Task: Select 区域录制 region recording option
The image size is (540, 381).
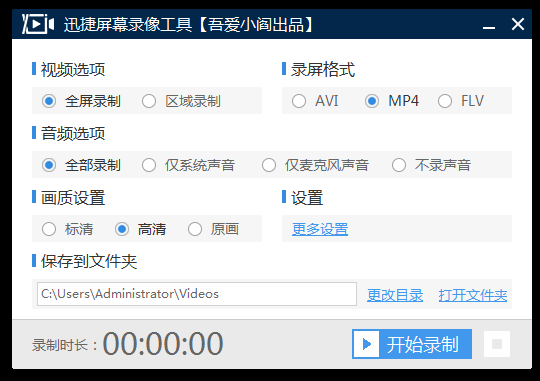Action: pyautogui.click(x=181, y=101)
